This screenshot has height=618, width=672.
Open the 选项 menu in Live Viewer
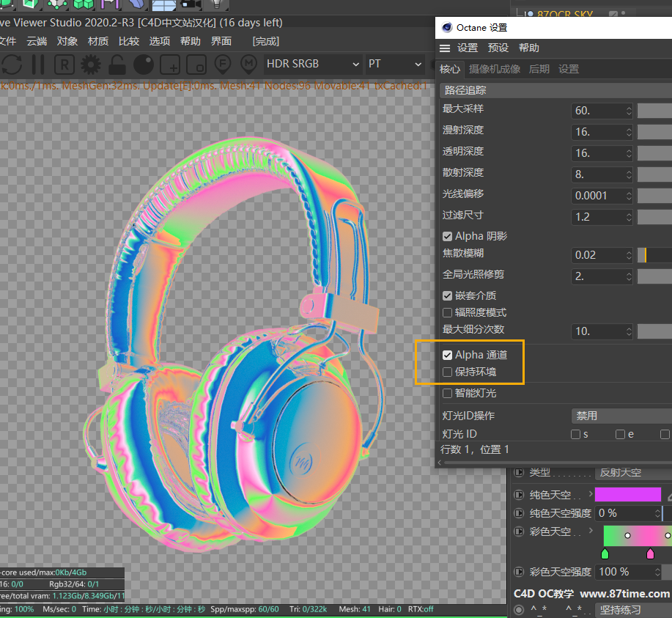[x=160, y=41]
